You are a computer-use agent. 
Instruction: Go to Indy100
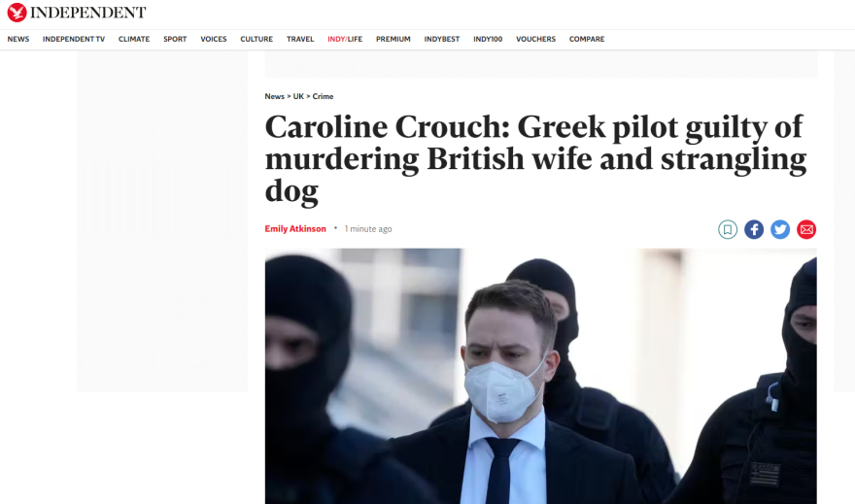(488, 39)
